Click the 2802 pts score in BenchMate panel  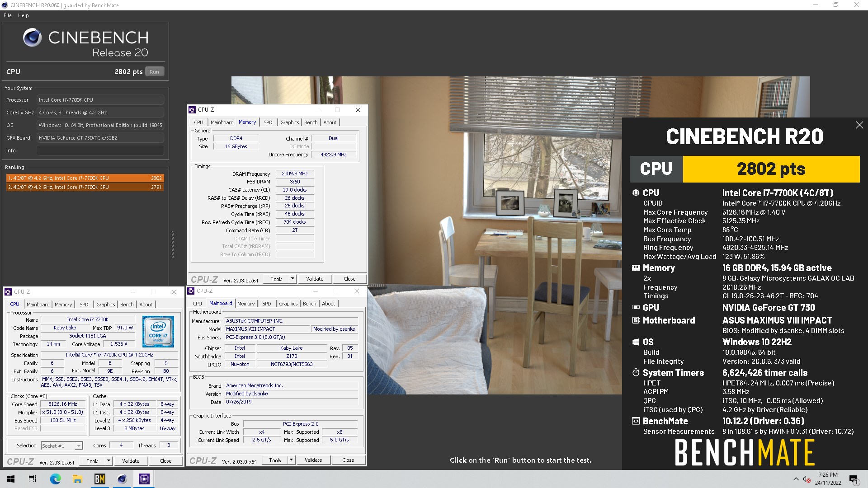pyautogui.click(x=771, y=169)
